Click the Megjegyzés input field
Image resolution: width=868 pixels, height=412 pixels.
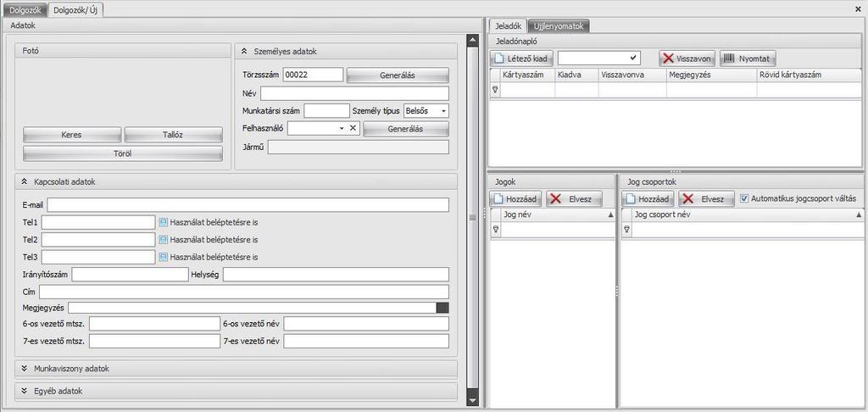pos(252,308)
